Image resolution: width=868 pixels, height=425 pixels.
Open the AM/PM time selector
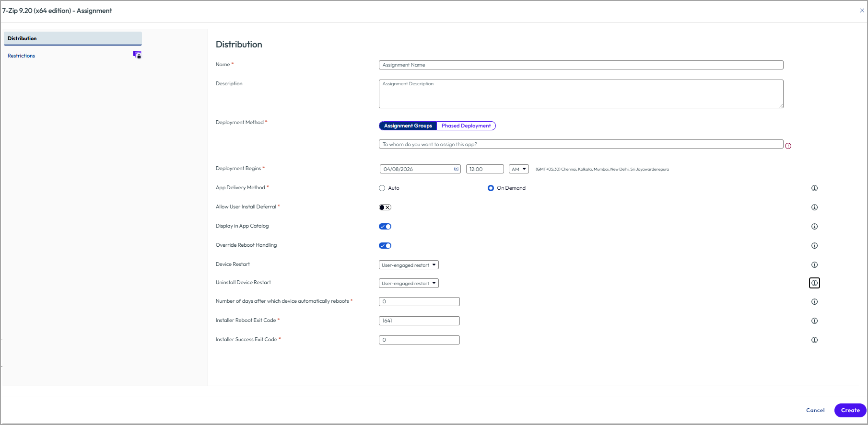[x=519, y=169]
